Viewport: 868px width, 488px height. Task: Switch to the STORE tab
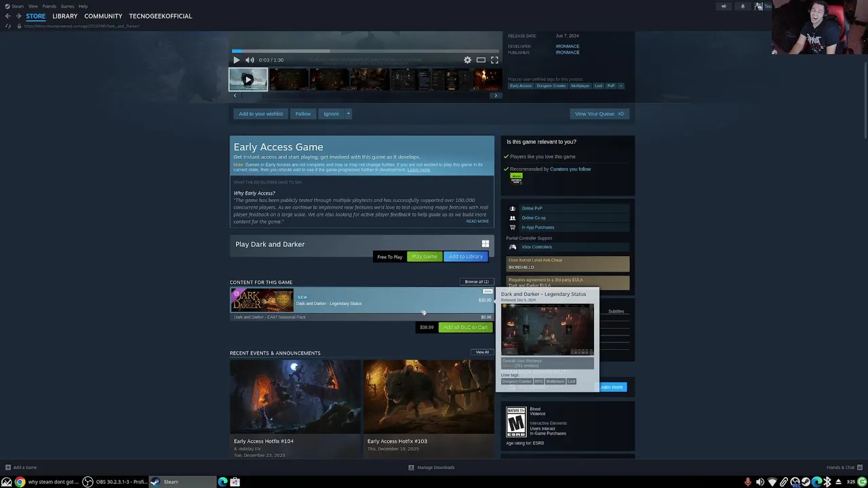36,16
